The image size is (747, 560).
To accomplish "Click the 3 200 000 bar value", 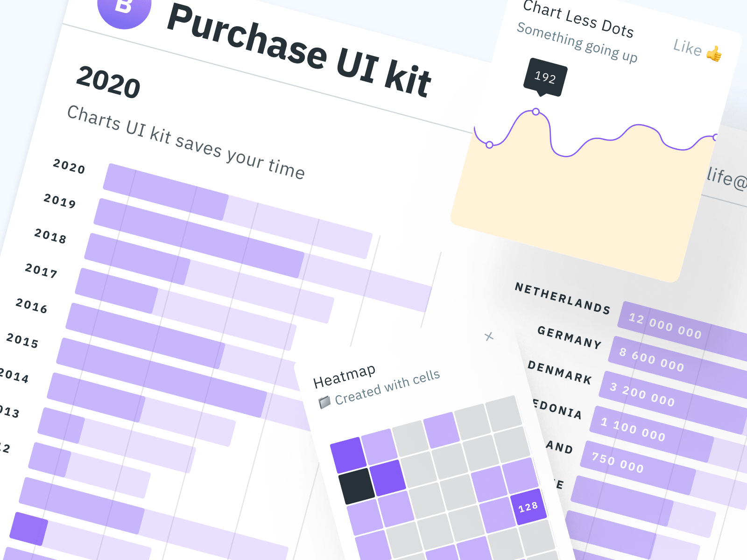I will (642, 394).
